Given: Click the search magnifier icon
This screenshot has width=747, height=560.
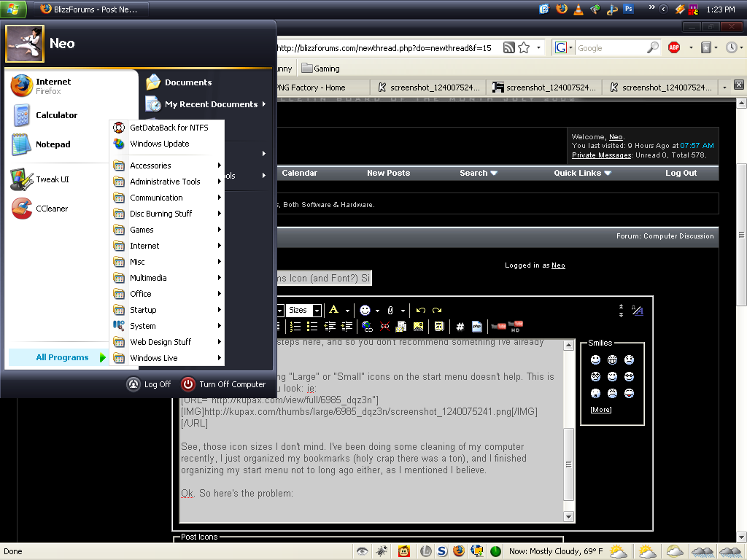Looking at the screenshot, I should (653, 47).
